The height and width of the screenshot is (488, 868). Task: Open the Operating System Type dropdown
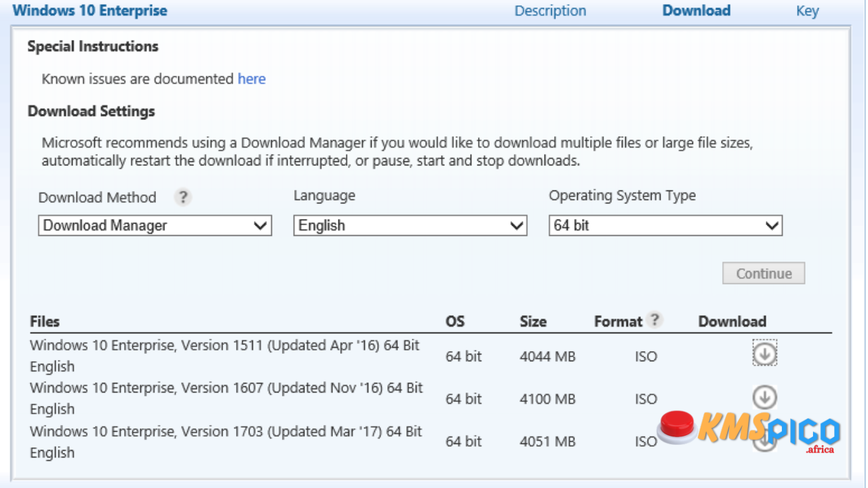click(665, 226)
